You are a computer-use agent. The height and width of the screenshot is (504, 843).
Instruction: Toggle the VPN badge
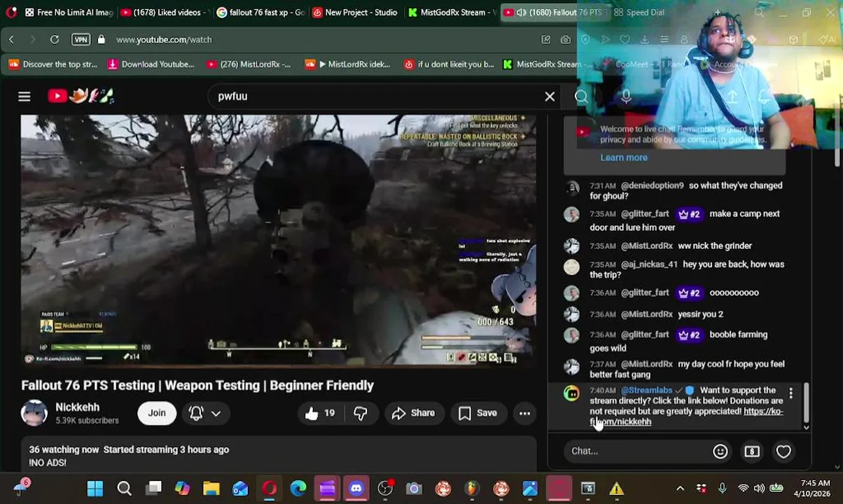click(81, 40)
